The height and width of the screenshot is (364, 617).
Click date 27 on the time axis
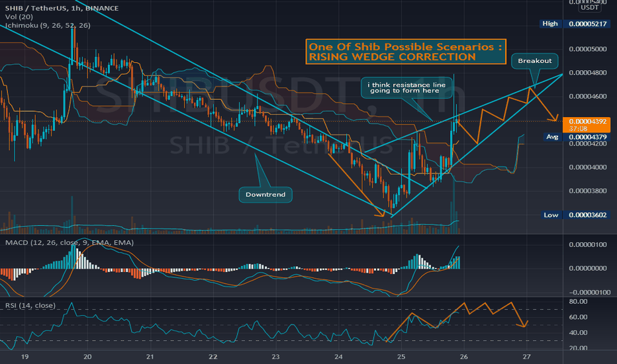coord(526,357)
